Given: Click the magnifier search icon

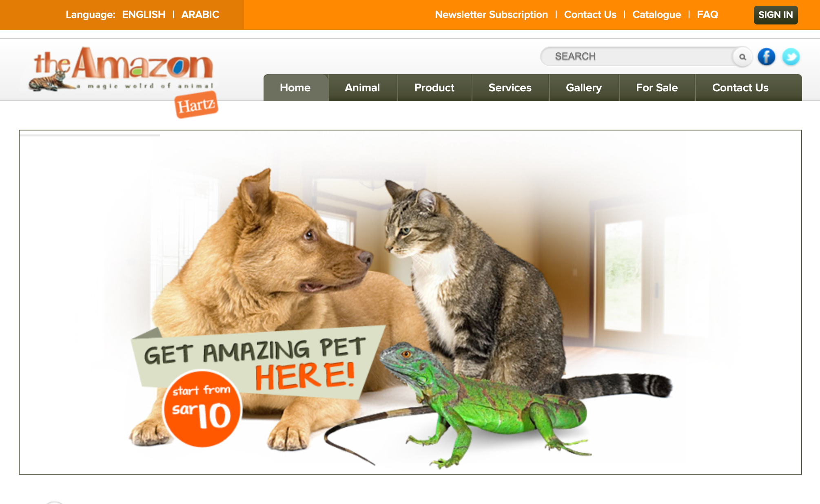Looking at the screenshot, I should click(x=742, y=57).
